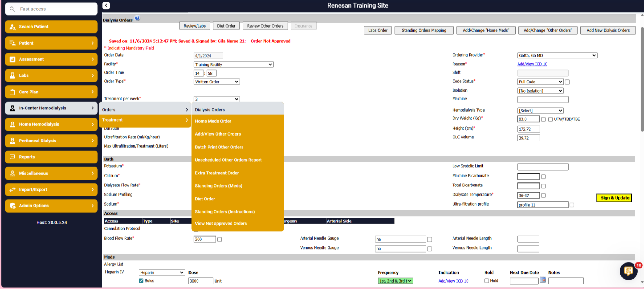644x289 pixels.
Task: Open the Heparin Frequency dropdown
Action: pos(395,281)
